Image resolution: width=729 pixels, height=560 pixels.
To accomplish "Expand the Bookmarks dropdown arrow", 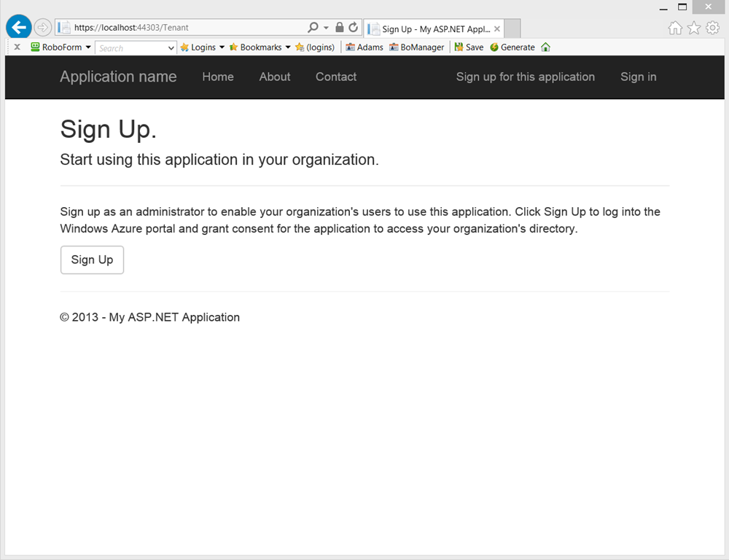I will tap(288, 47).
